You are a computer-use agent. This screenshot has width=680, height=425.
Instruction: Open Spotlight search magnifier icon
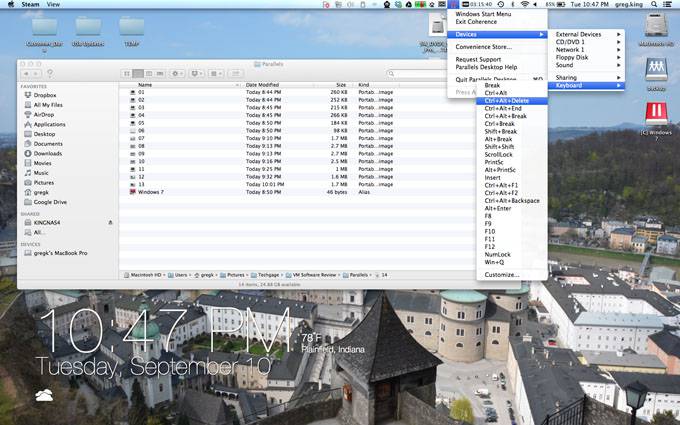[654, 4]
